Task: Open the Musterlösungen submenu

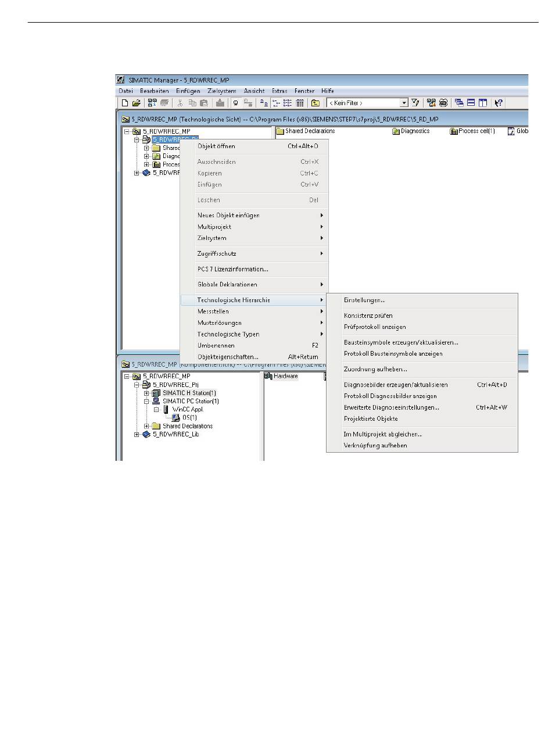Action: pos(255,323)
